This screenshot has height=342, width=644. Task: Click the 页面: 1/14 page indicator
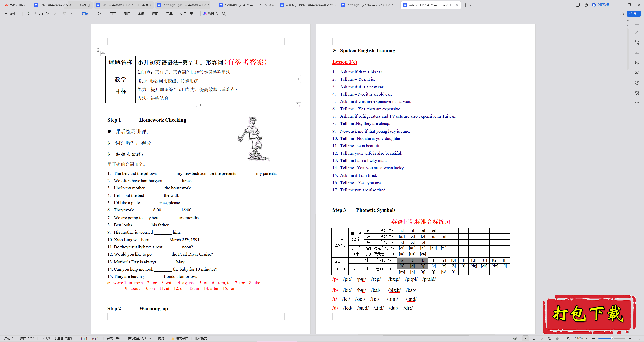[x=27, y=338]
